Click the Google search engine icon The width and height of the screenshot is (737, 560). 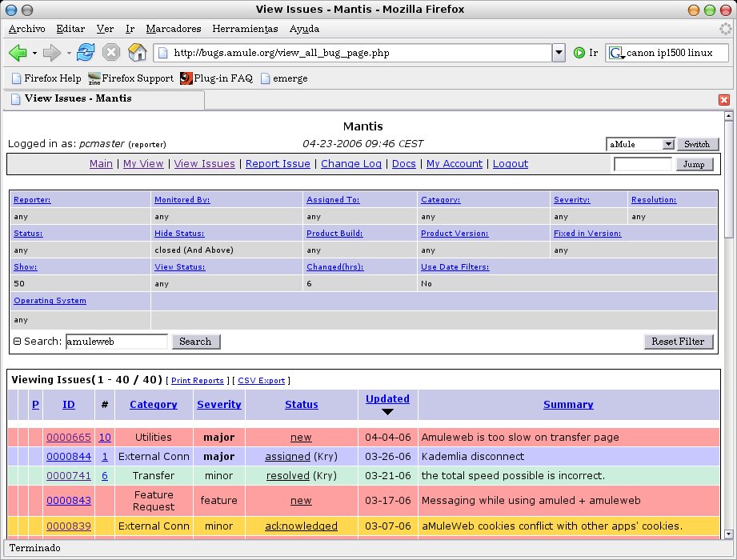615,53
